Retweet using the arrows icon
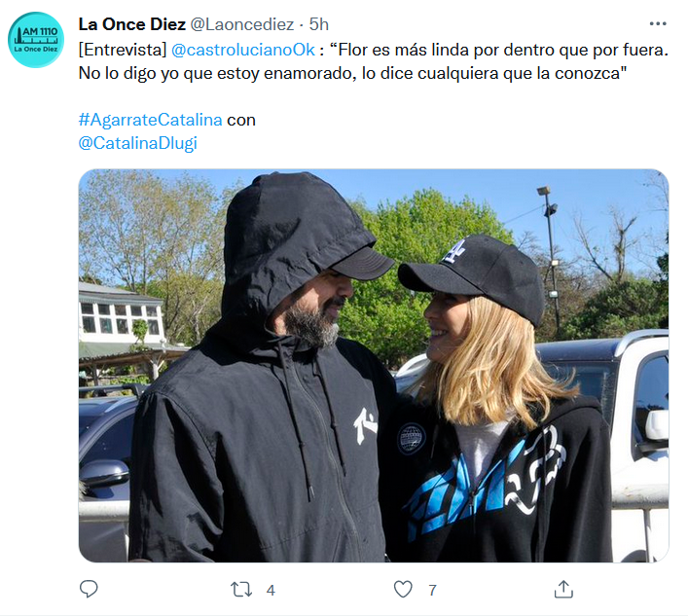The image size is (688, 616). (x=241, y=589)
